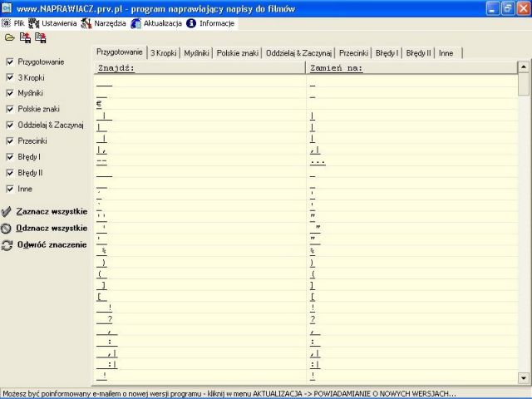Disable the Przecinki checkbox
The image size is (532, 399).
coord(9,140)
